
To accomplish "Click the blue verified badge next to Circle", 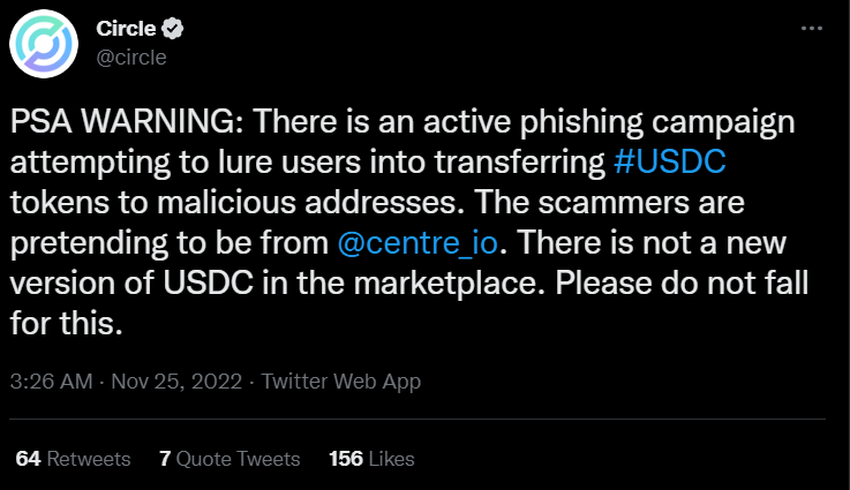I will pyautogui.click(x=172, y=30).
